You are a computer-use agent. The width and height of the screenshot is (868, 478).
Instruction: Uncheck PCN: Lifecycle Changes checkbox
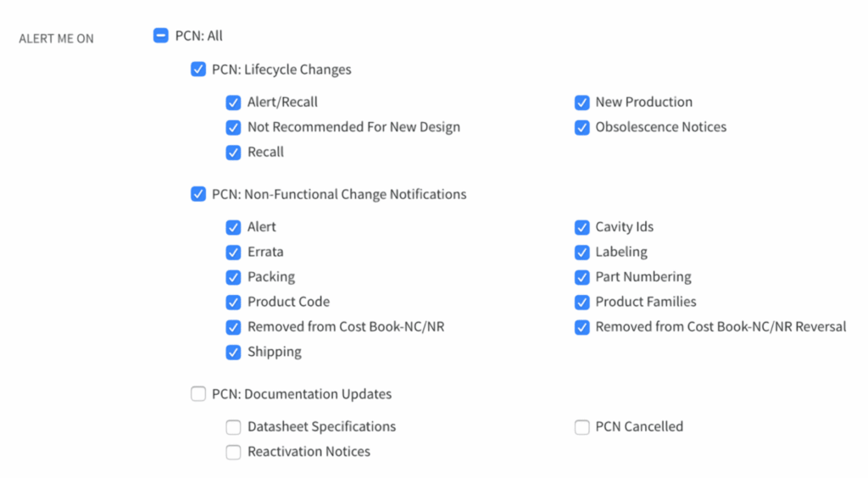[x=198, y=69]
